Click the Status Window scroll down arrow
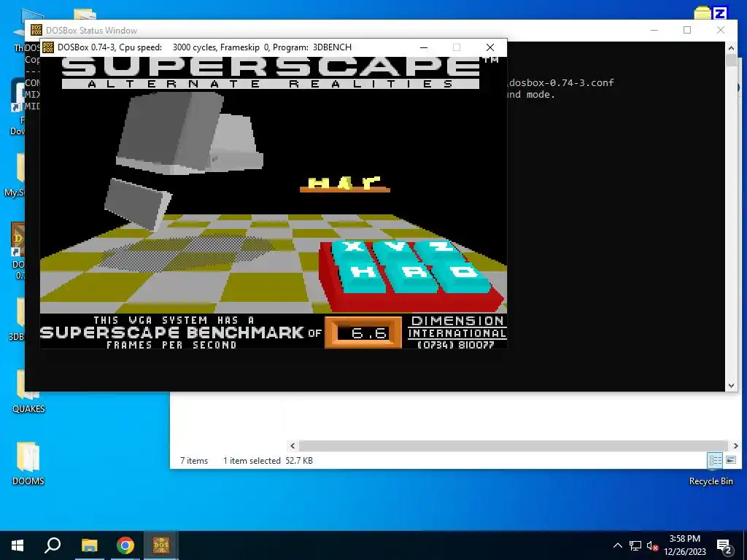Screen dimensions: 747x560 [731, 386]
